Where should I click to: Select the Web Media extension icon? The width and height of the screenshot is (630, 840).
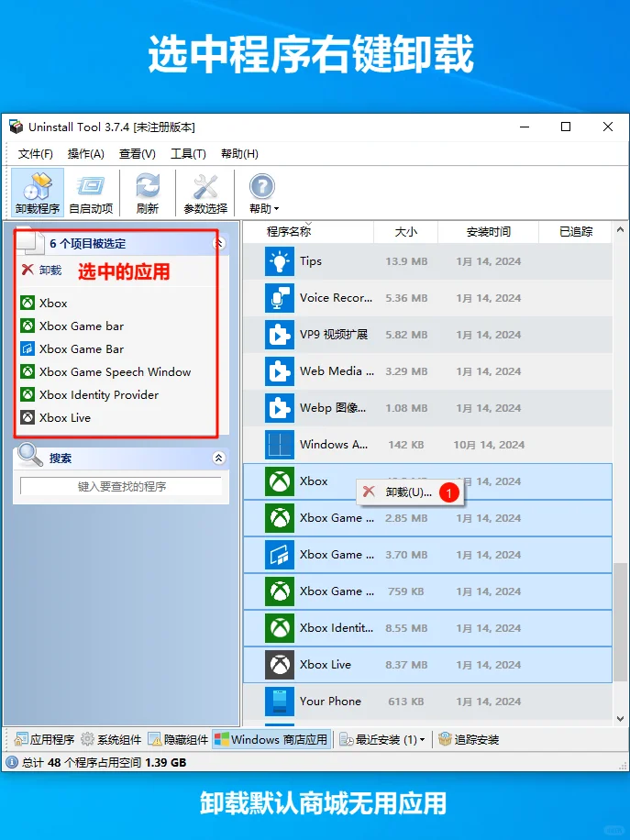tap(280, 371)
